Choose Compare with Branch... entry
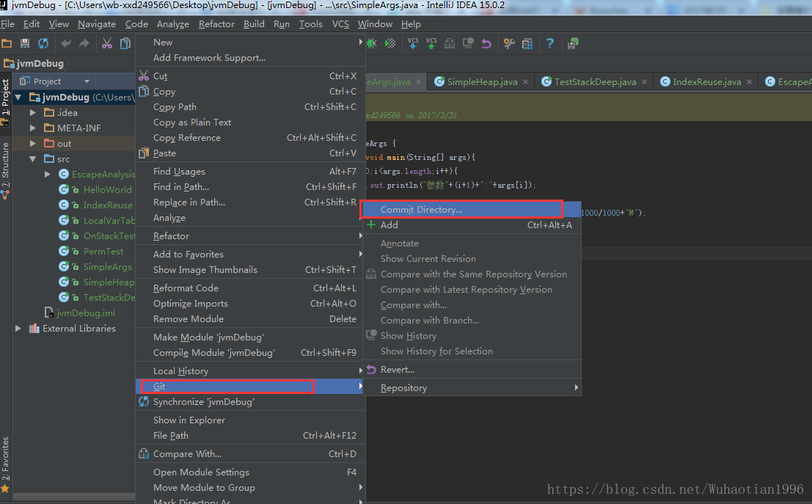 click(472, 320)
